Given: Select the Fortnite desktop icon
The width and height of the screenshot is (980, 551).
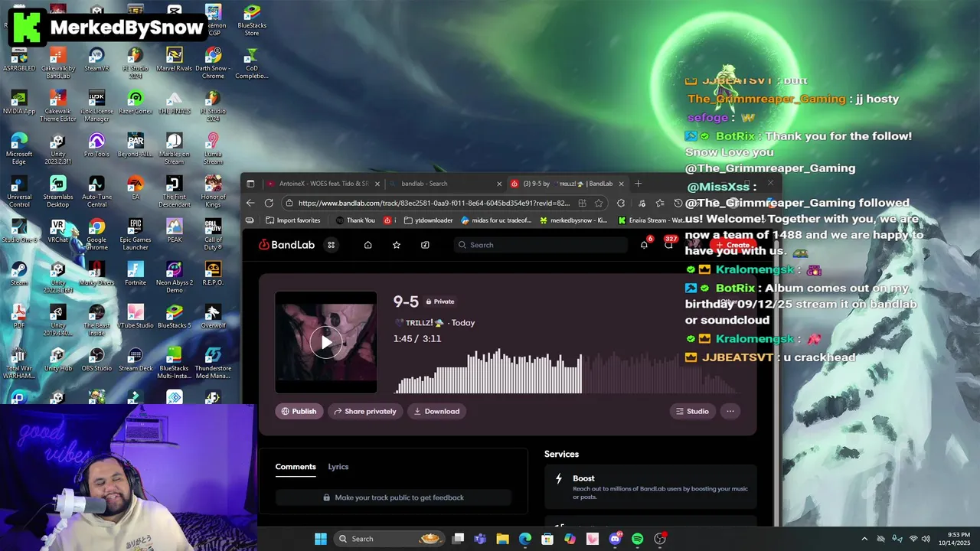Looking at the screenshot, I should [x=136, y=274].
